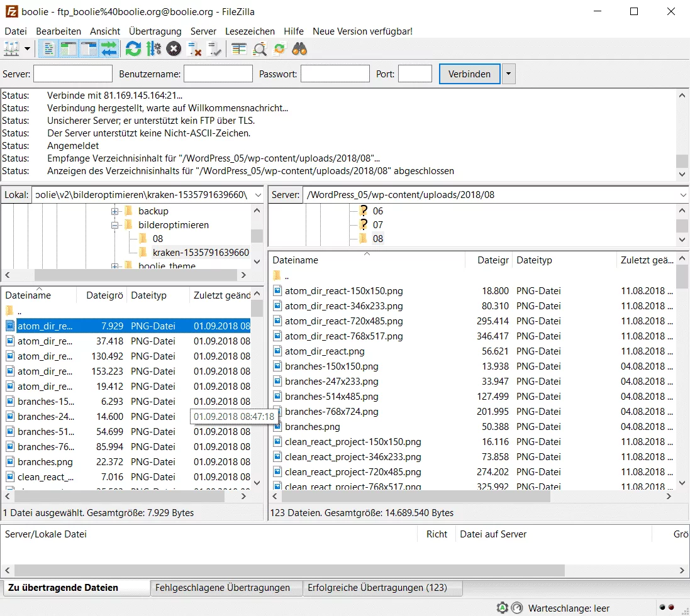Screen dimensions: 690x616
Task: Expand the boolie_theme folder node
Action: (115, 265)
